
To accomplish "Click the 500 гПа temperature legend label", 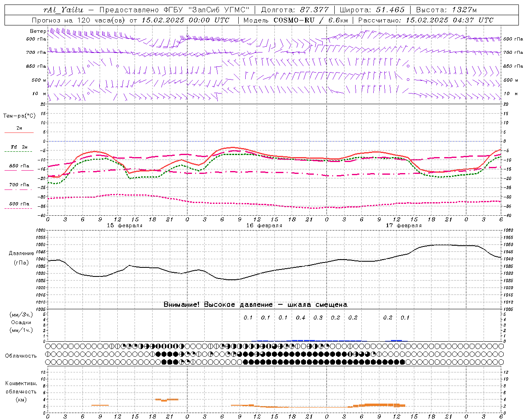I will pos(19,204).
